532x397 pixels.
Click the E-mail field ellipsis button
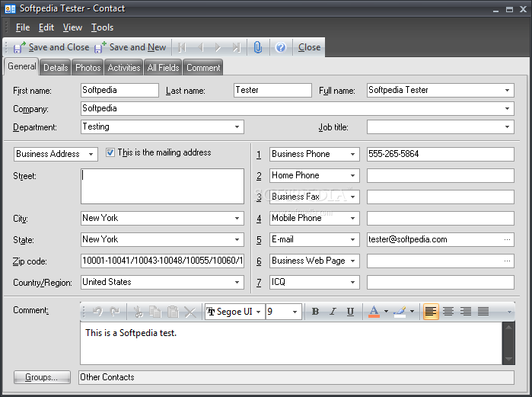pyautogui.click(x=507, y=240)
